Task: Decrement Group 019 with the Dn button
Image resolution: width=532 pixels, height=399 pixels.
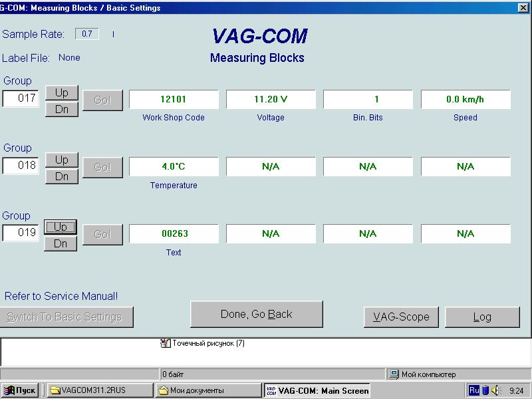Action: tap(61, 244)
